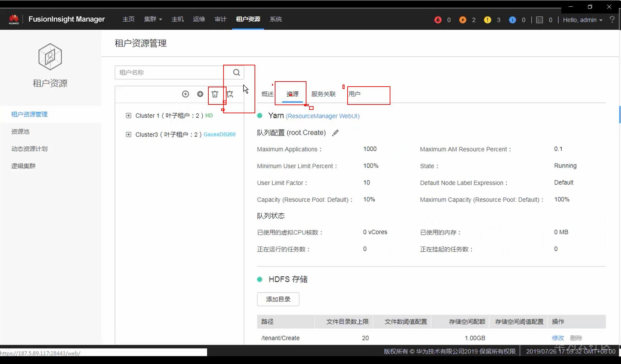
Task: Open 审计 in top navigation
Action: (x=220, y=19)
